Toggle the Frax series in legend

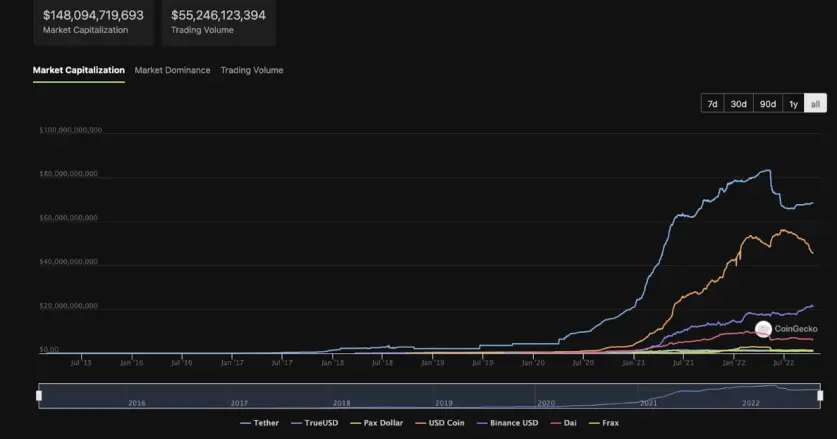(x=604, y=422)
